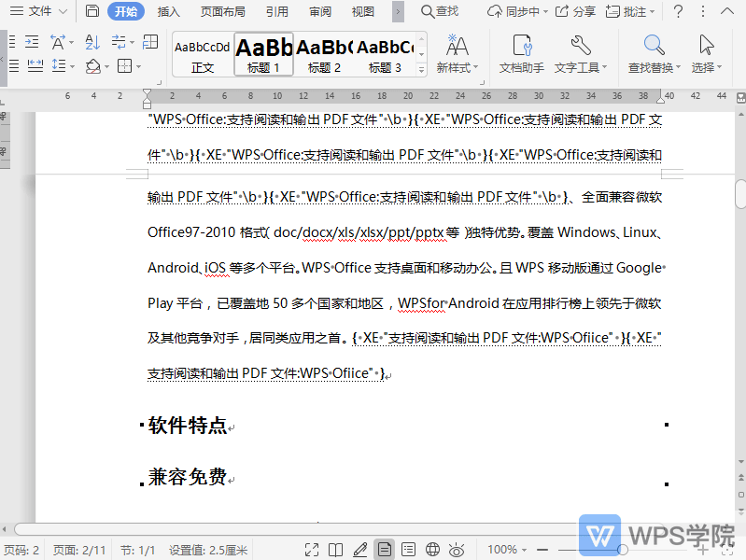Expand the styles gallery dropdown arrow
The height and width of the screenshot is (560, 746).
(x=422, y=69)
